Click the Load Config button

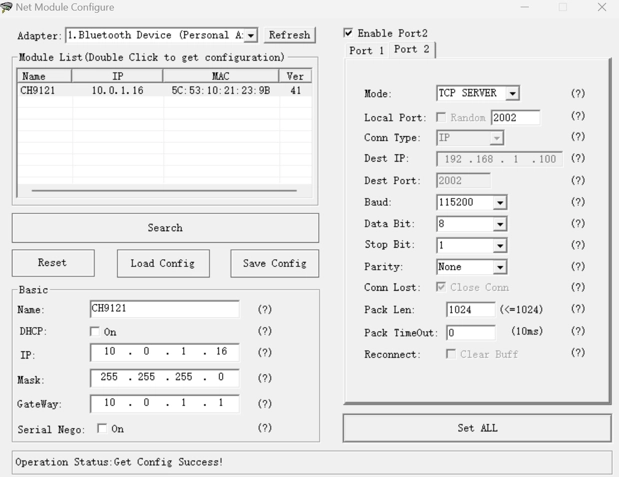tap(163, 263)
